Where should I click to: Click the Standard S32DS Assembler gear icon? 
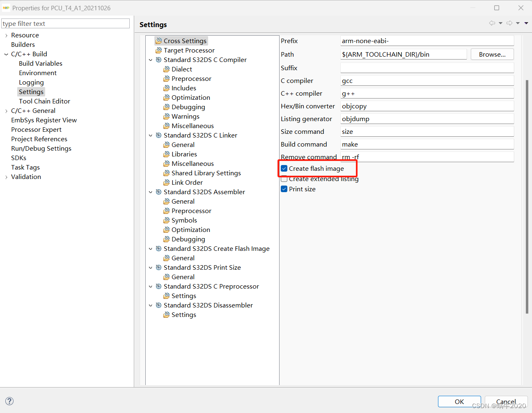pyautogui.click(x=158, y=192)
